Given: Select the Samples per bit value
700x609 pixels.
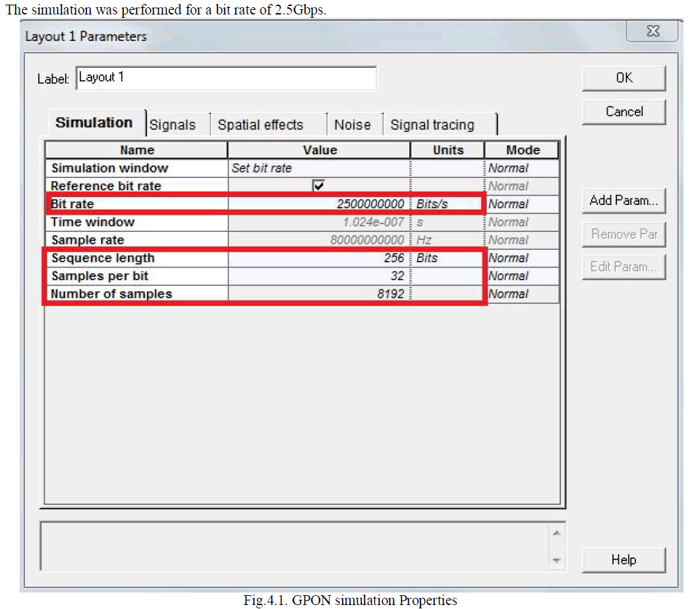Looking at the screenshot, I should click(319, 276).
